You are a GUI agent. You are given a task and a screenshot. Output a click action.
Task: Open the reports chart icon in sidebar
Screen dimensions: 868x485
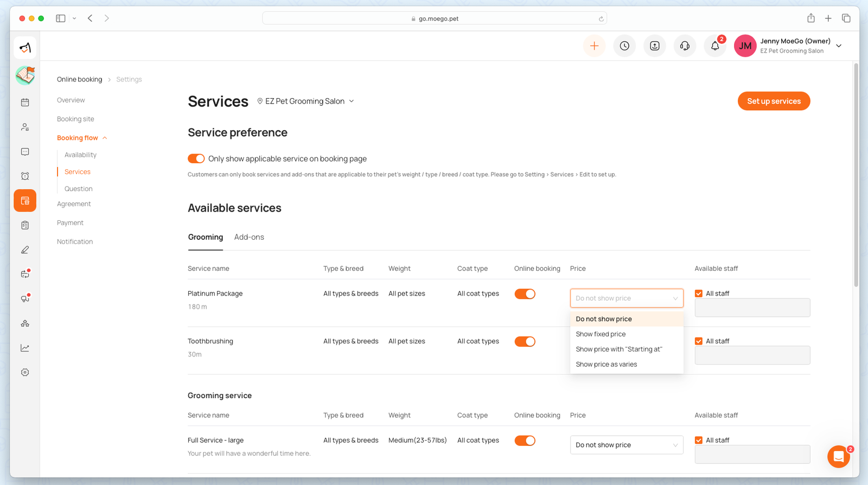25,348
